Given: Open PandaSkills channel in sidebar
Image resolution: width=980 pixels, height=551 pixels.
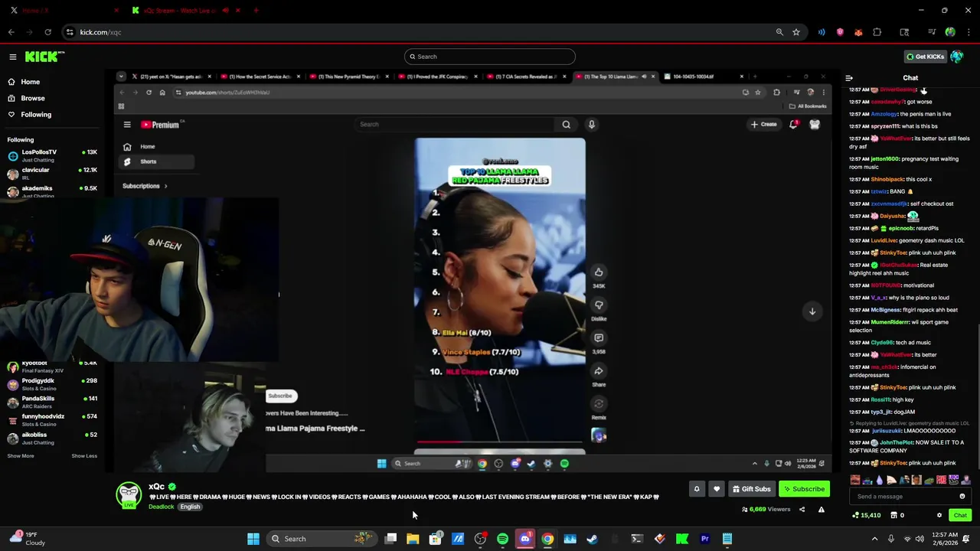Looking at the screenshot, I should (x=52, y=403).
